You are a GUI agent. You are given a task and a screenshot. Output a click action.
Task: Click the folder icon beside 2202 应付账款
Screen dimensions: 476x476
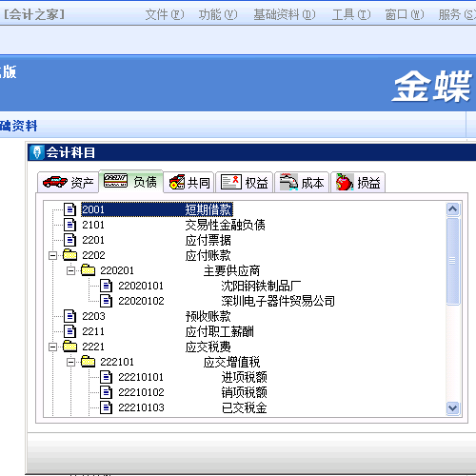pyautogui.click(x=69, y=255)
